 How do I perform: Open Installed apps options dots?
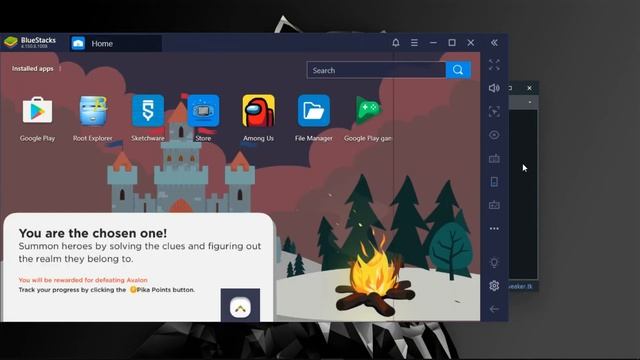[x=60, y=69]
